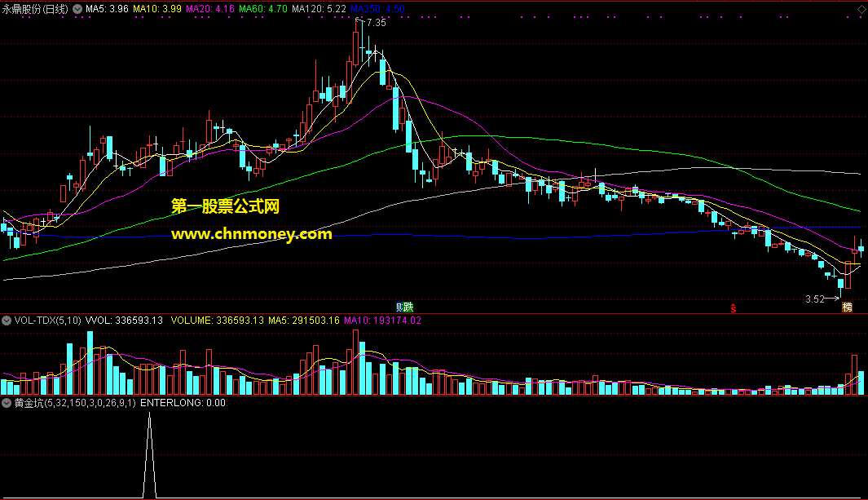Image resolution: width=868 pixels, height=500 pixels.
Task: Expand the 黄金坑 indicator menu arrow
Action: (7, 403)
